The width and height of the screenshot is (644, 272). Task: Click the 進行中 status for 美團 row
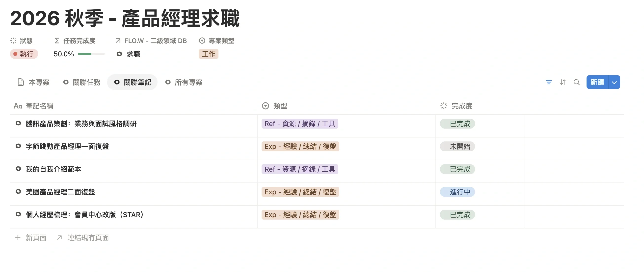click(457, 192)
